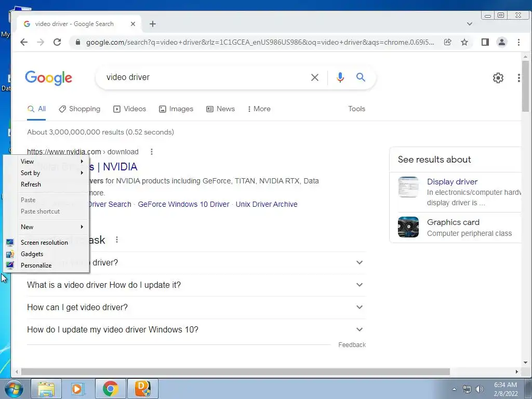
Task: Click the shielded D taskbar icon
Action: tap(142, 389)
